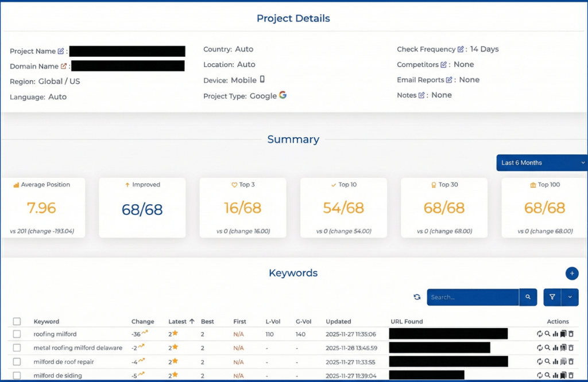Viewport: 588px width, 382px height.
Task: Sort table by the Change column header
Action: (142, 322)
